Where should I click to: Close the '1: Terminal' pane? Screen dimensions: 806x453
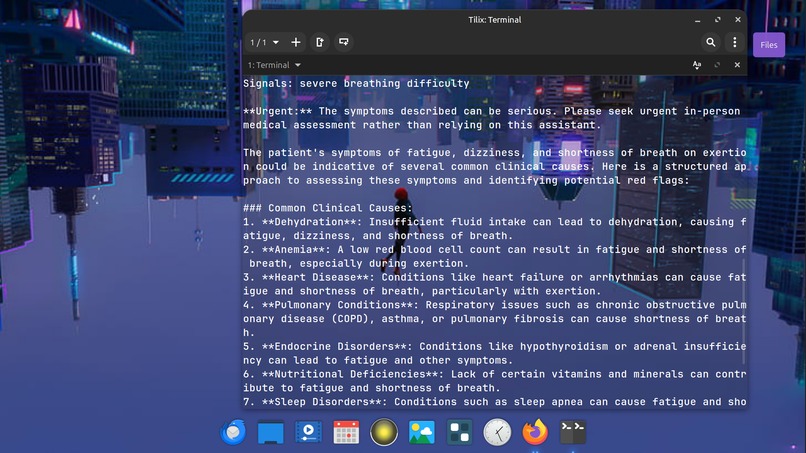(x=737, y=65)
